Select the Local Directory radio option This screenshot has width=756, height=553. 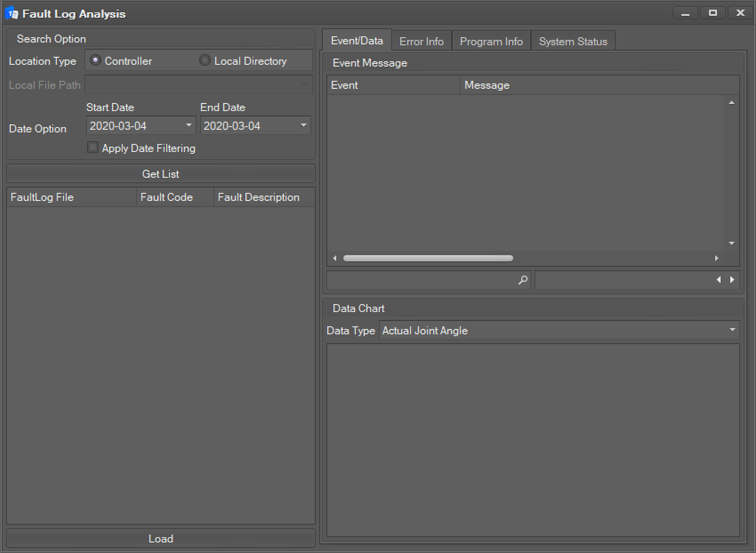205,60
